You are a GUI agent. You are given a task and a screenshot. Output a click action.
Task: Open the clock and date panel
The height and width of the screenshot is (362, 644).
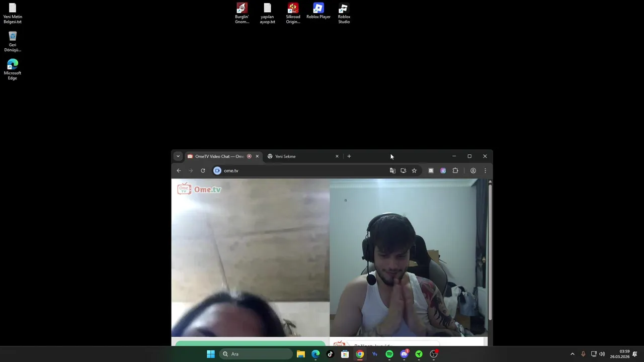coord(620,354)
